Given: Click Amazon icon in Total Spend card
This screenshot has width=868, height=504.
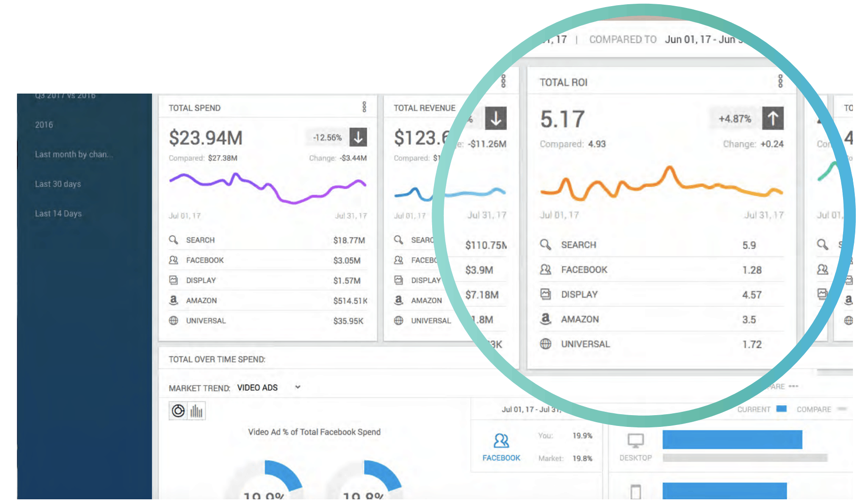Looking at the screenshot, I should [x=174, y=300].
